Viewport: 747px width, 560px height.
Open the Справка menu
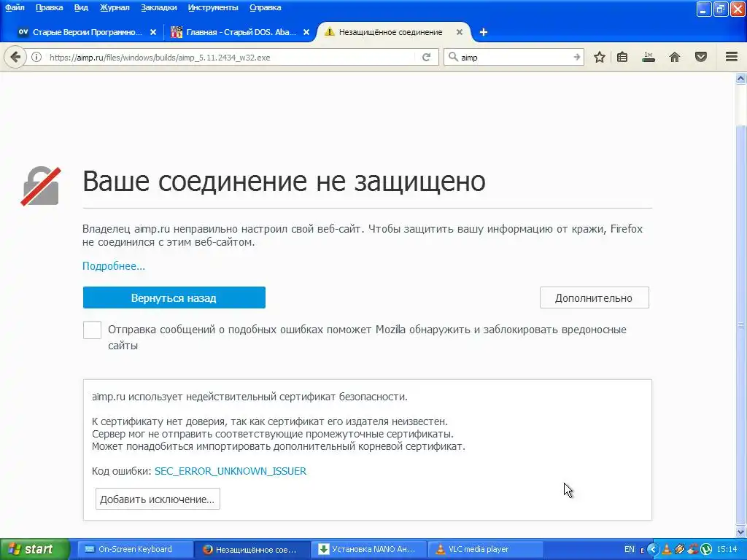(x=265, y=7)
